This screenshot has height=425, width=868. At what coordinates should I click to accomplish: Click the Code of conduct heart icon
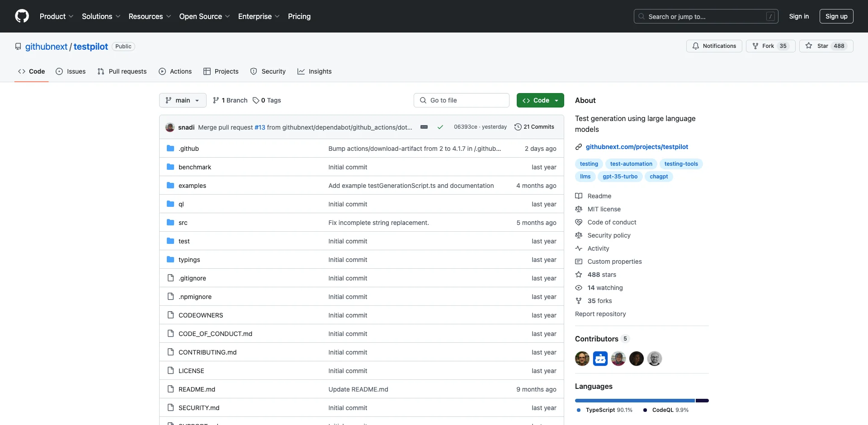click(x=579, y=222)
